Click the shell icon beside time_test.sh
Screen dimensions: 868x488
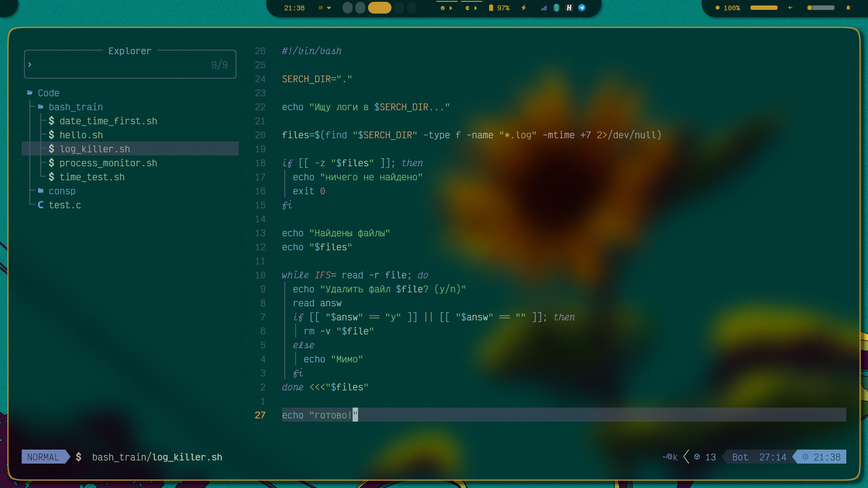52,177
